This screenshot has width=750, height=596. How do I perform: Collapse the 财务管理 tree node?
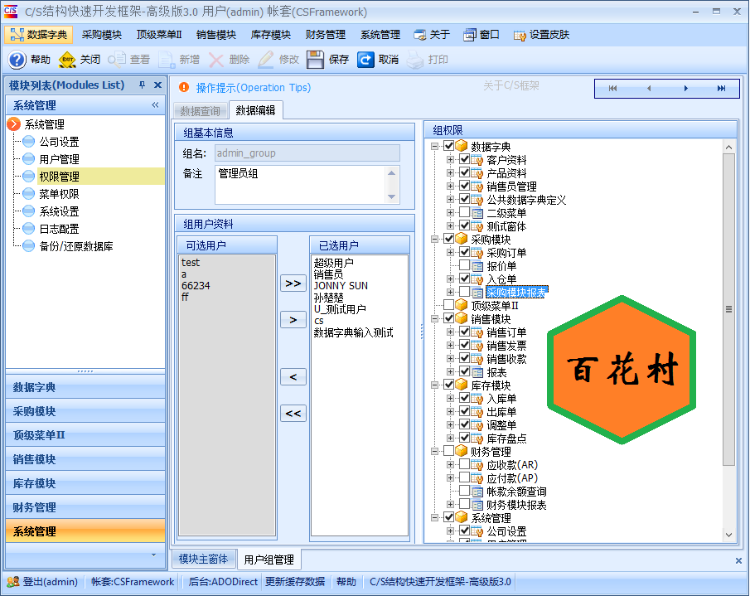coord(434,451)
